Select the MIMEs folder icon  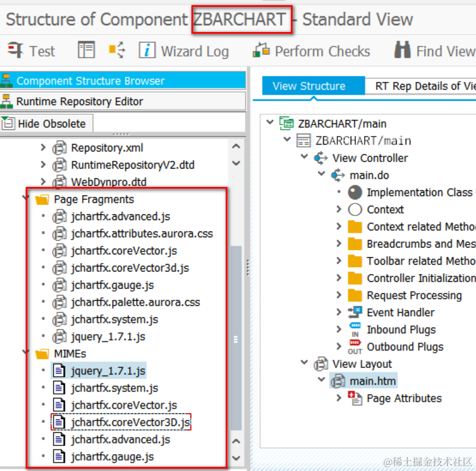click(42, 354)
